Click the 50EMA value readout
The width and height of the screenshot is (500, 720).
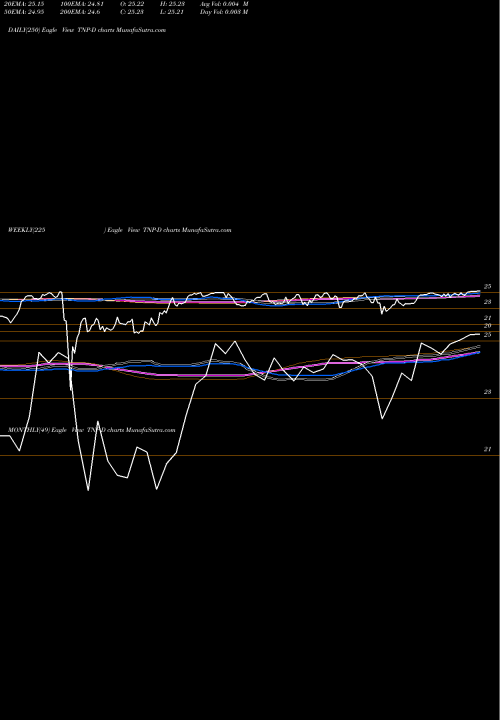(x=23, y=12)
